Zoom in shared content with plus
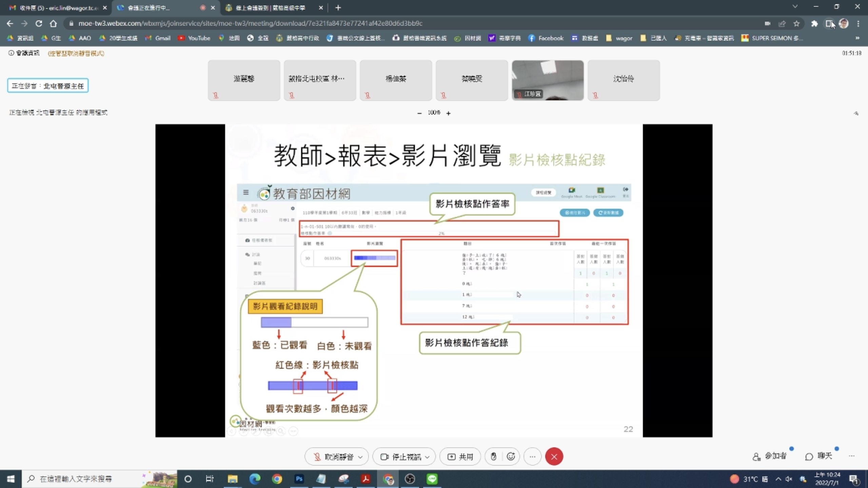This screenshot has width=868, height=488. pyautogui.click(x=448, y=113)
